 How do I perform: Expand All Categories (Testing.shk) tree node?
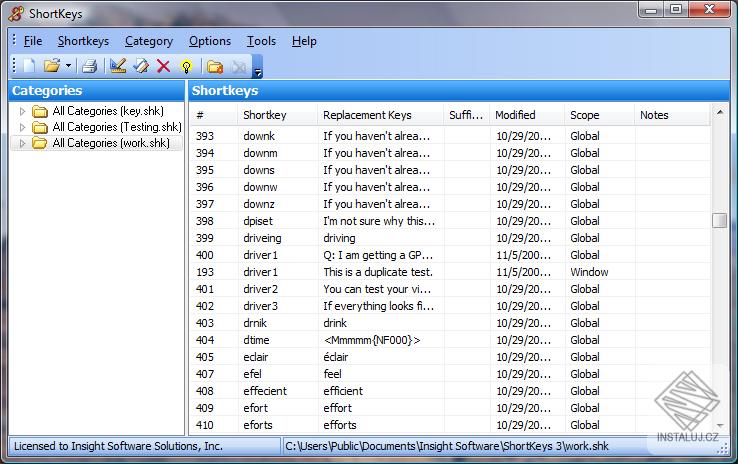[22, 127]
